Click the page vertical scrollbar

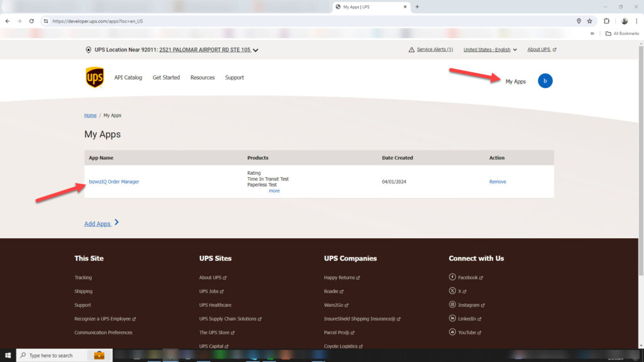point(641,160)
